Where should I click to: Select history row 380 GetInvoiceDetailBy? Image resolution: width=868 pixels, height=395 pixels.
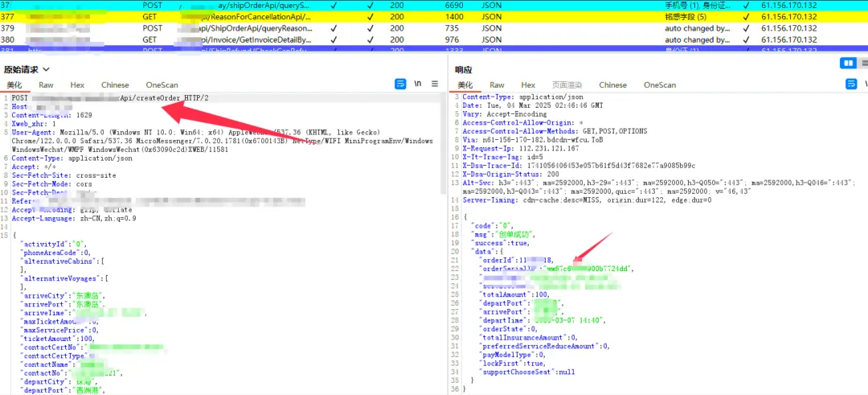(434, 40)
